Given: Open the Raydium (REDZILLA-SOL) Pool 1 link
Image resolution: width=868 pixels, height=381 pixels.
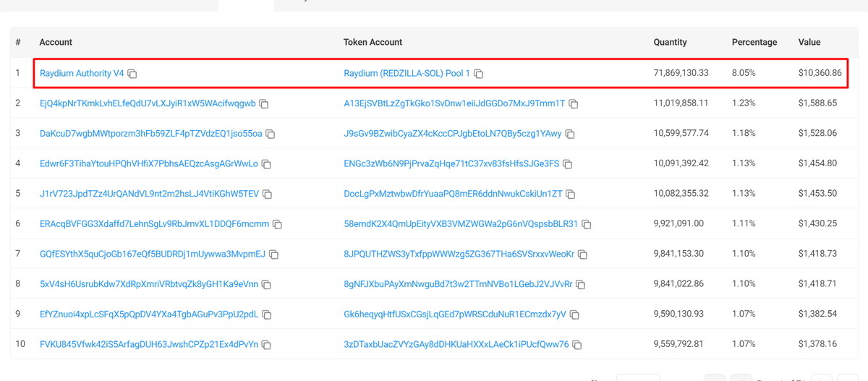Looking at the screenshot, I should tap(407, 74).
